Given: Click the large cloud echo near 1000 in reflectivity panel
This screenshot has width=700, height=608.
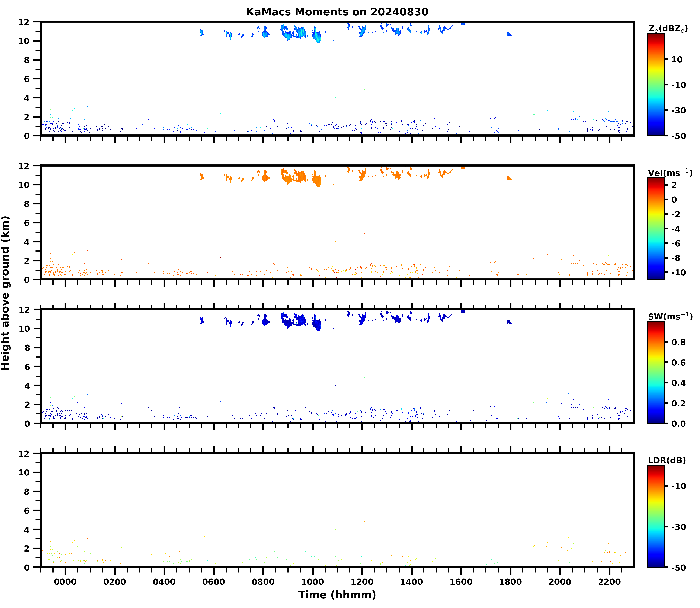Looking at the screenshot, I should click(317, 36).
